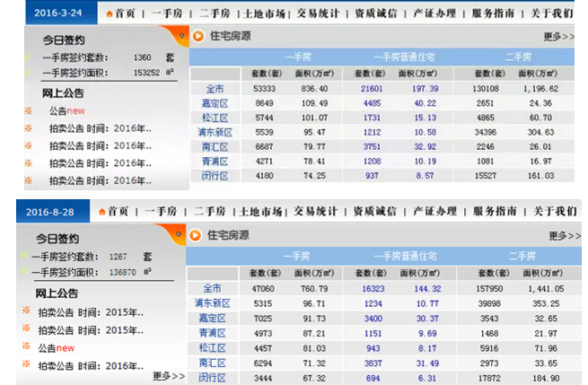Click 闵行区 district link in the bottom table

click(x=212, y=378)
